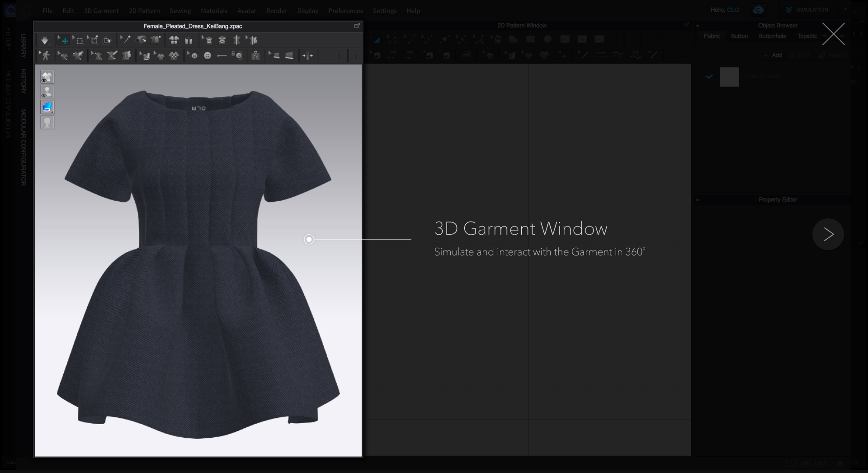This screenshot has height=473, width=868.
Task: Select the Default Fabric gray swatch
Action: click(729, 77)
